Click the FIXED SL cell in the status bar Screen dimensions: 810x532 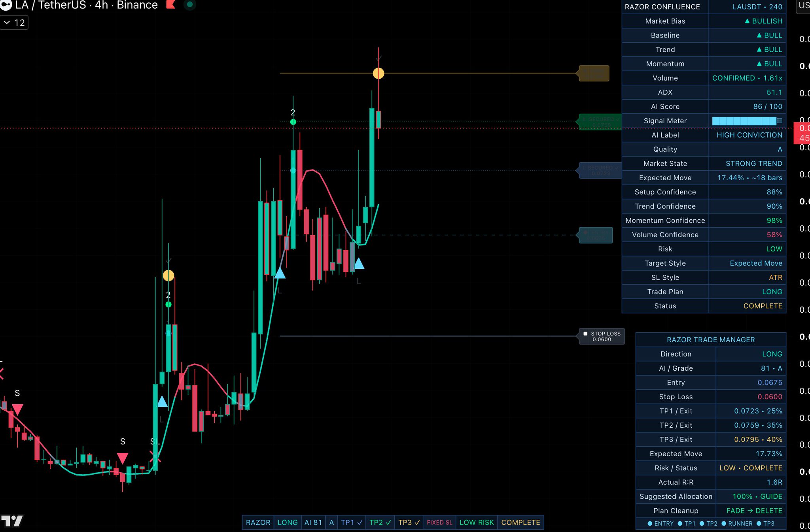(440, 523)
